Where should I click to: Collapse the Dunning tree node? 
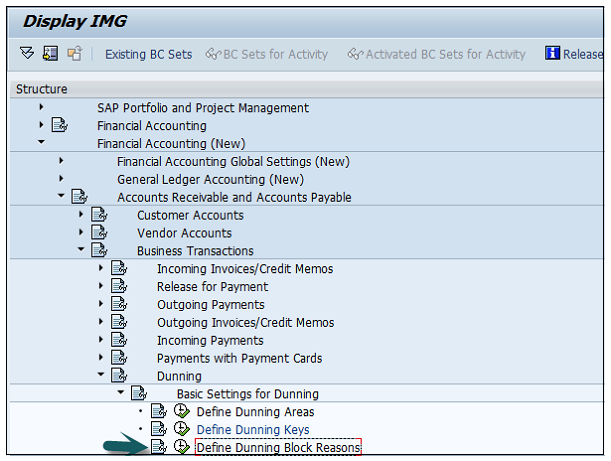tap(101, 376)
